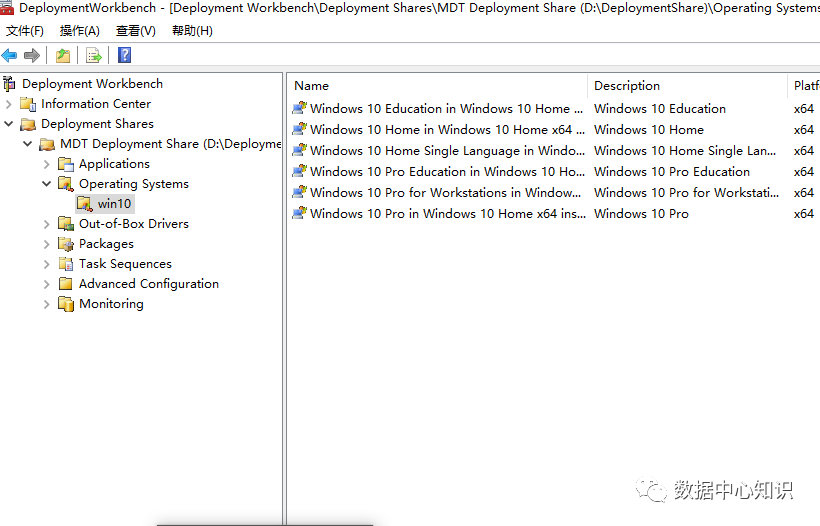Click the Monitoring folder icon

(66, 304)
